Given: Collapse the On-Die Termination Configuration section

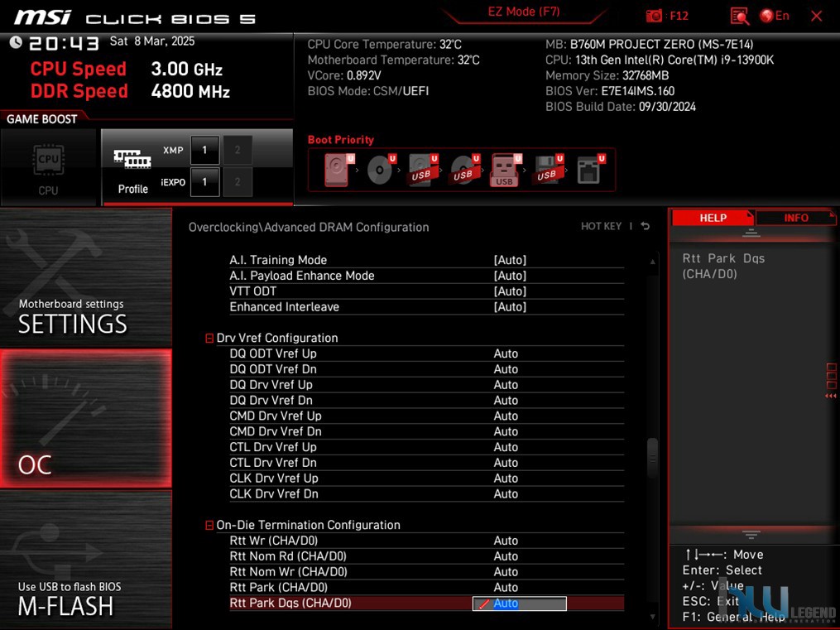Looking at the screenshot, I should coord(209,525).
